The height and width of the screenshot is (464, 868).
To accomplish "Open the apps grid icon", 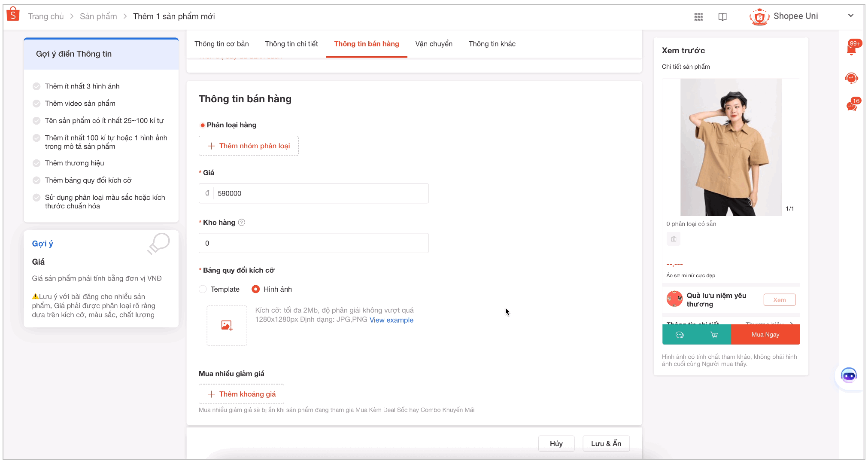I will point(698,17).
